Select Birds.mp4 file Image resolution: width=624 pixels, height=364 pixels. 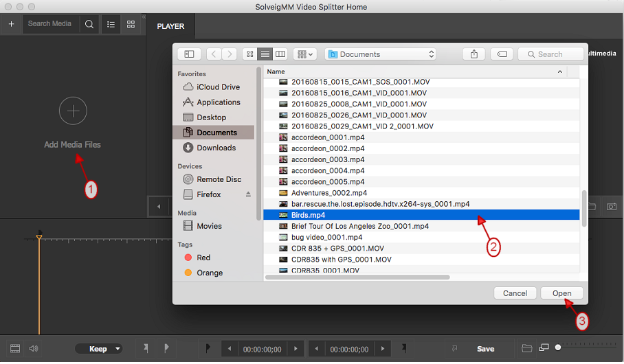coord(421,215)
